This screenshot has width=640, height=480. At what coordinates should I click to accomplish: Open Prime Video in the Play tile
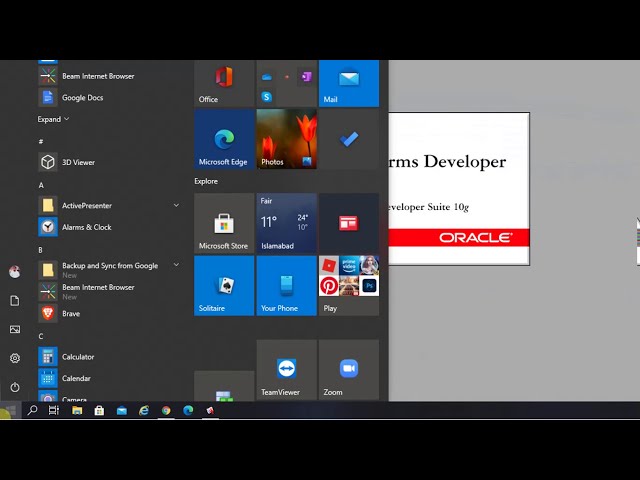[349, 266]
